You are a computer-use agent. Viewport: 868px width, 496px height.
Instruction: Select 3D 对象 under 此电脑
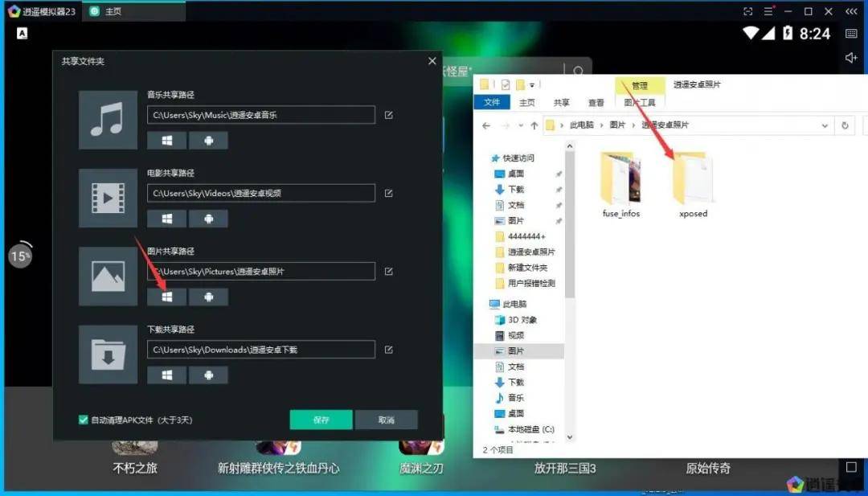click(516, 319)
